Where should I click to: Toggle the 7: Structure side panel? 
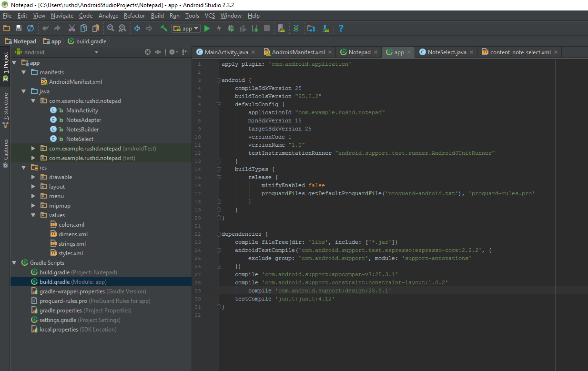[5, 110]
